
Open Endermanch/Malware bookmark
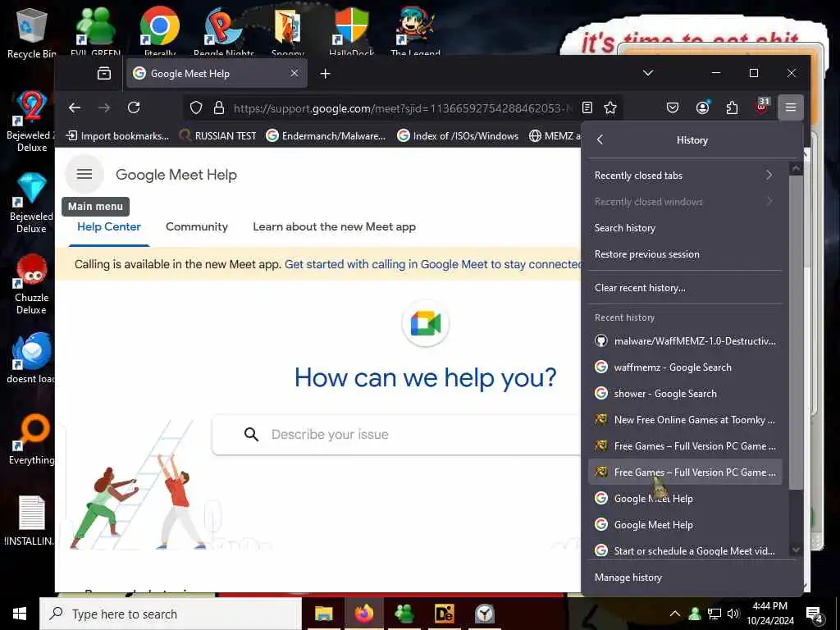point(326,135)
